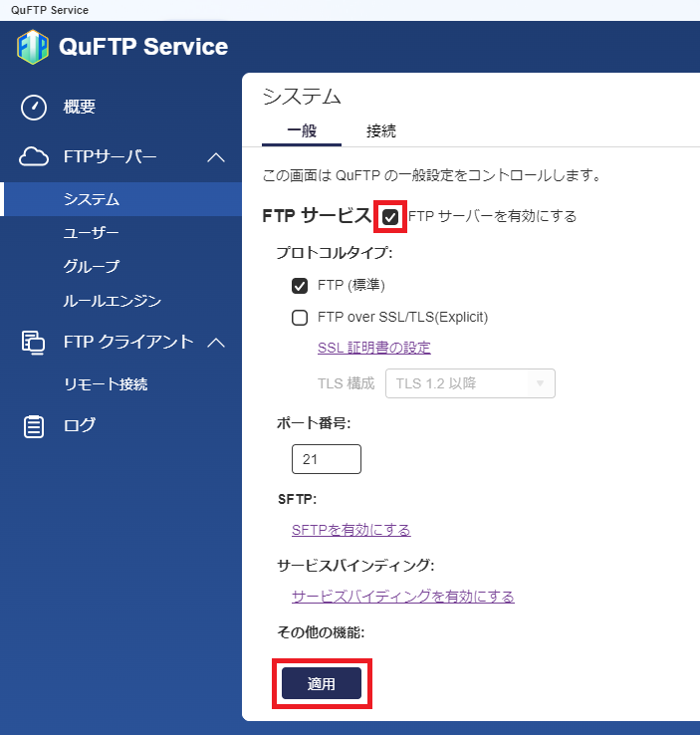
Task: Collapse the FTPサーバー section chevron
Action: coord(216,157)
